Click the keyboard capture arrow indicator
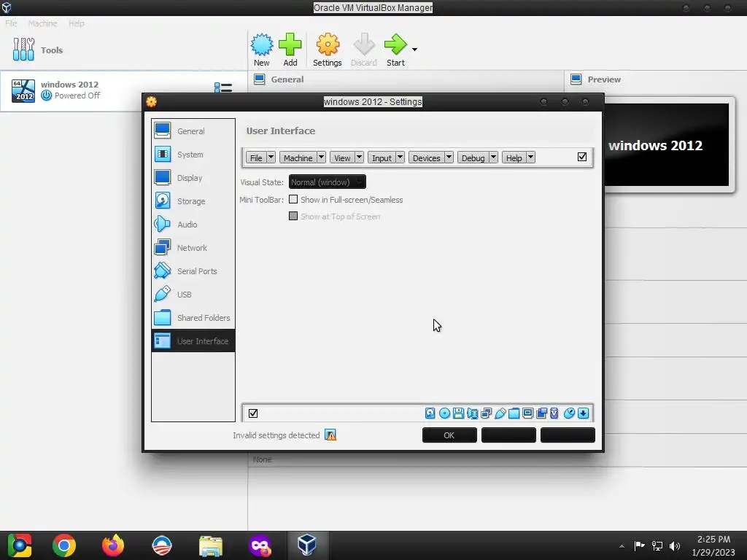This screenshot has width=747, height=560. tap(583, 413)
